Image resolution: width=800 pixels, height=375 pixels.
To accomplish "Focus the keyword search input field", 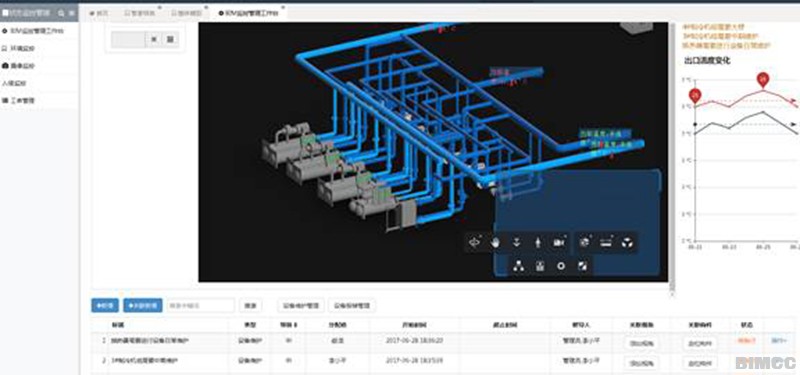I will coord(201,306).
